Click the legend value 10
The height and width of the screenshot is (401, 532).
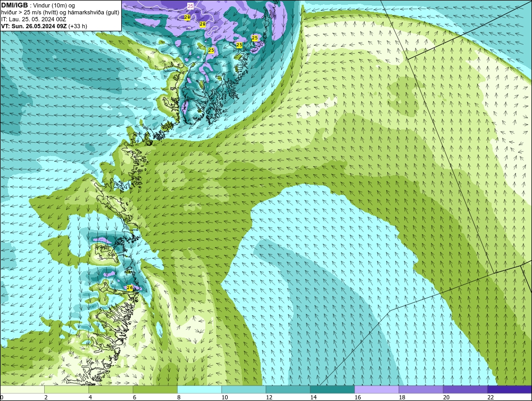225,398
